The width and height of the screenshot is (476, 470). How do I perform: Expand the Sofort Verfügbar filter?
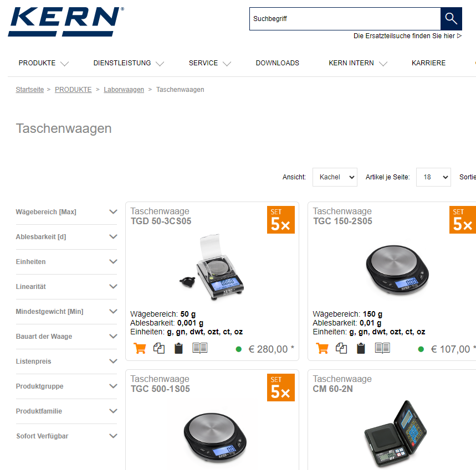[x=66, y=436]
